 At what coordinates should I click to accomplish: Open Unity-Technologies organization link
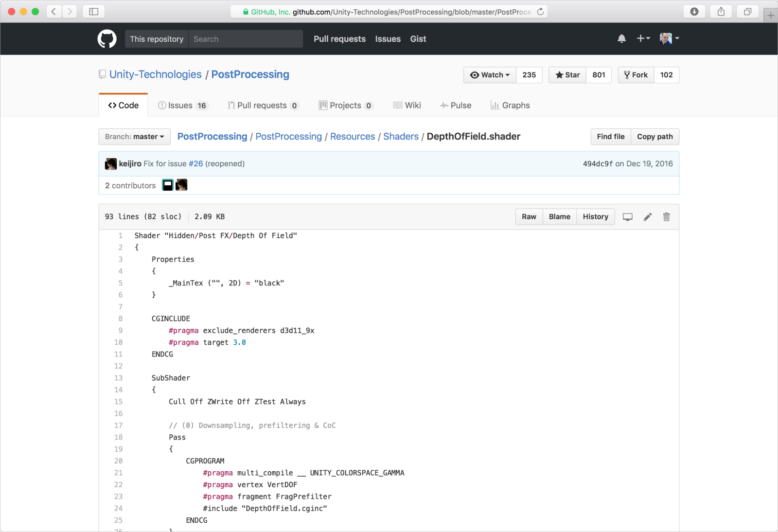156,74
